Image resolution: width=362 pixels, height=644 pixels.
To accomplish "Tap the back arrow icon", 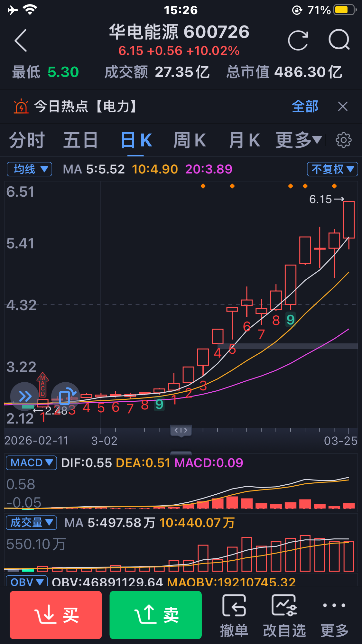I will coord(21,41).
